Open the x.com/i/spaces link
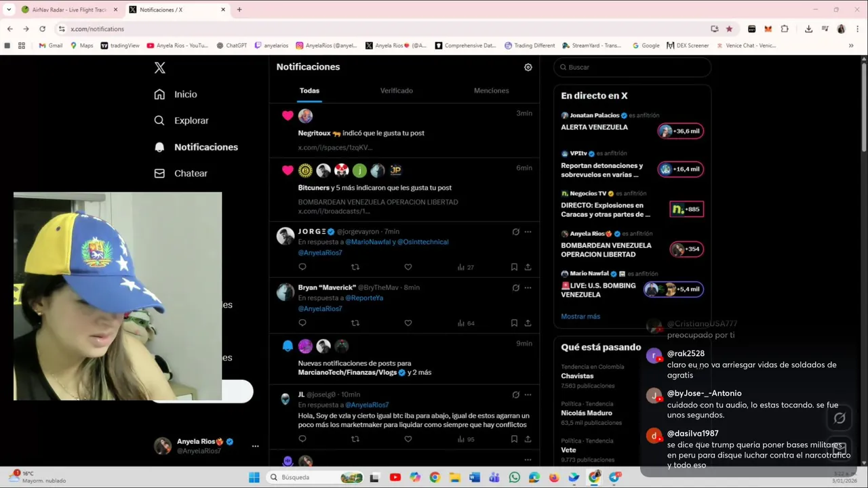 pyautogui.click(x=335, y=148)
